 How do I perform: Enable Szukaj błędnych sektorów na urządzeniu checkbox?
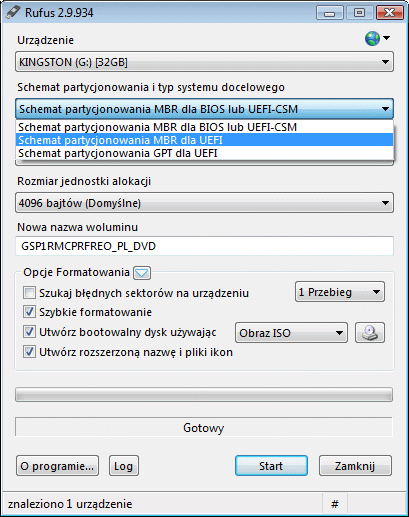29,293
